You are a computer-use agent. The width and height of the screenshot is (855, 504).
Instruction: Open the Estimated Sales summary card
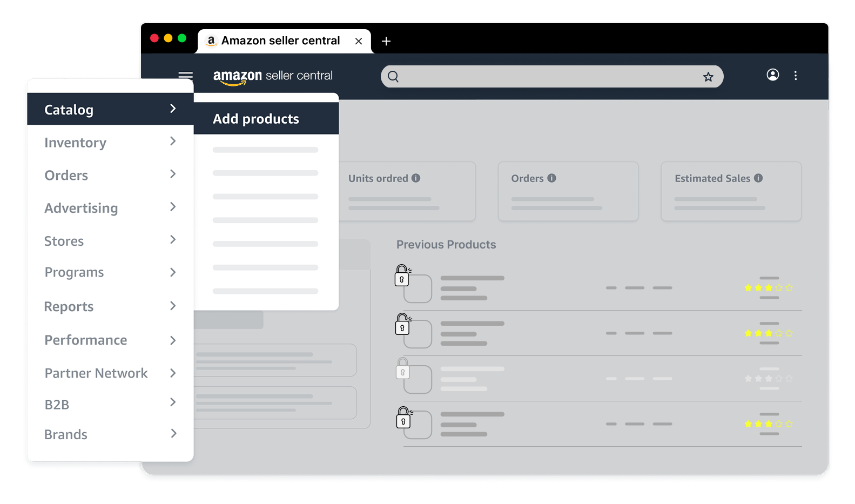pyautogui.click(x=731, y=191)
